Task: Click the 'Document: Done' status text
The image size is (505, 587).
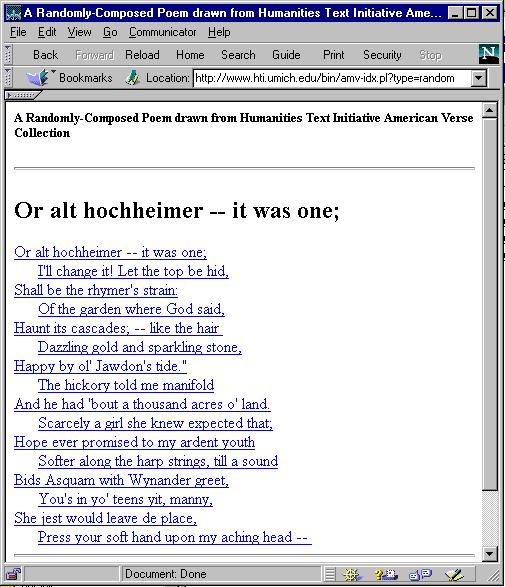Action: tap(166, 574)
